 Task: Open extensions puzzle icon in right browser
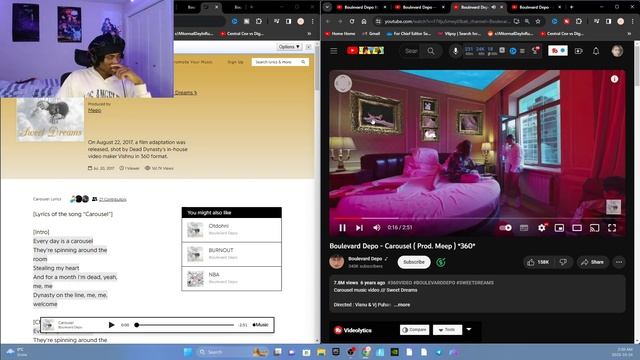[x=579, y=21]
